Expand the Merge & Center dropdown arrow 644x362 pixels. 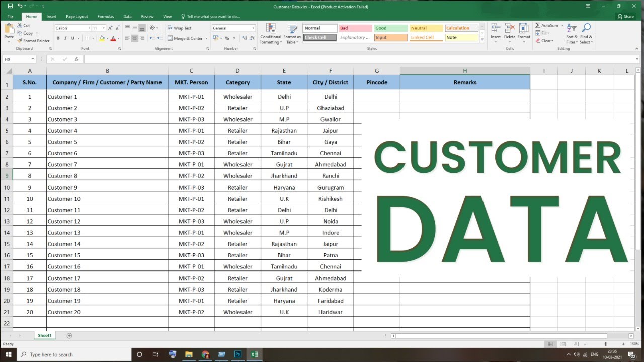click(x=207, y=38)
